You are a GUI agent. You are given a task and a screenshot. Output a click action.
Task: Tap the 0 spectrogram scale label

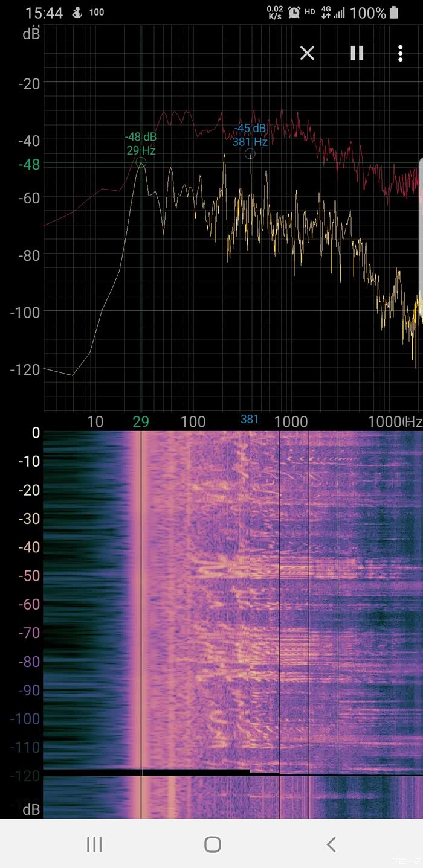[x=36, y=433]
